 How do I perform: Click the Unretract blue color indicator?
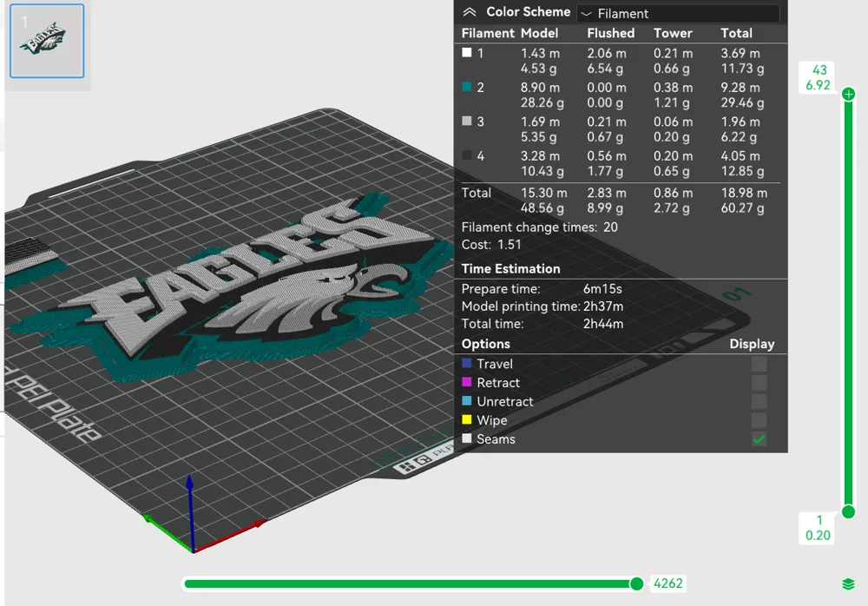click(466, 401)
